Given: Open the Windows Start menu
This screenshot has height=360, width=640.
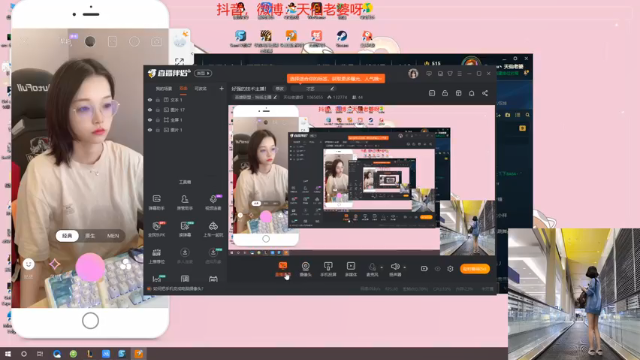Looking at the screenshot, I should pos(8,354).
